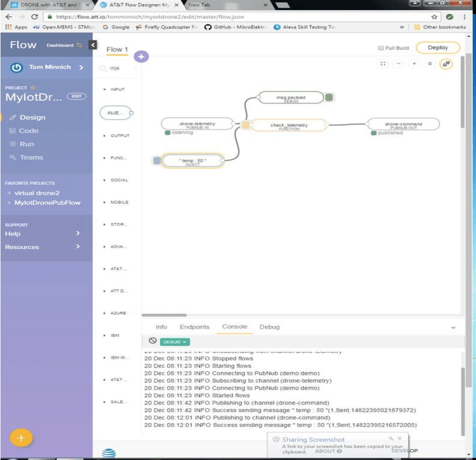Click the Flow logo text
476x460 pixels.
[x=23, y=45]
